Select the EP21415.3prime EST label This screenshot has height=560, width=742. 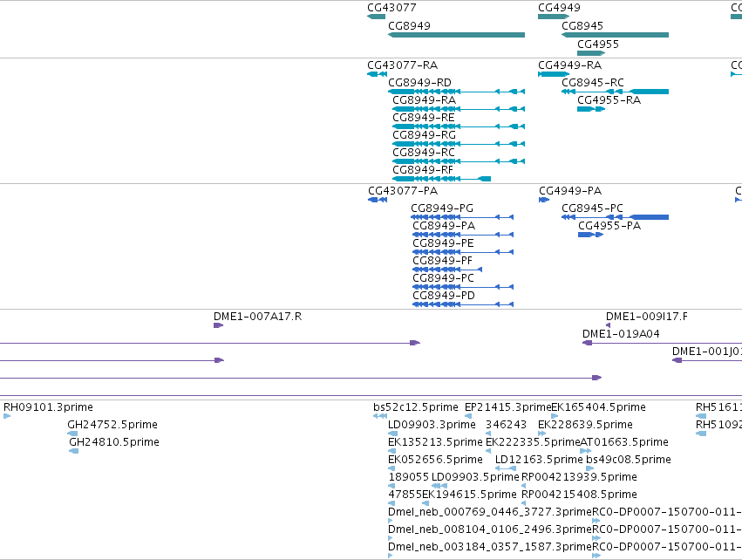[x=507, y=407]
